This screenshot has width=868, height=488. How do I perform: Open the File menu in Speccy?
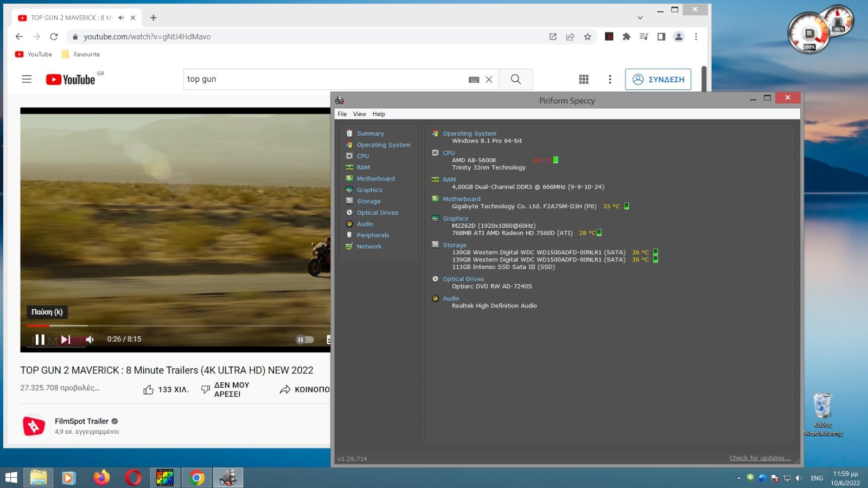(342, 114)
